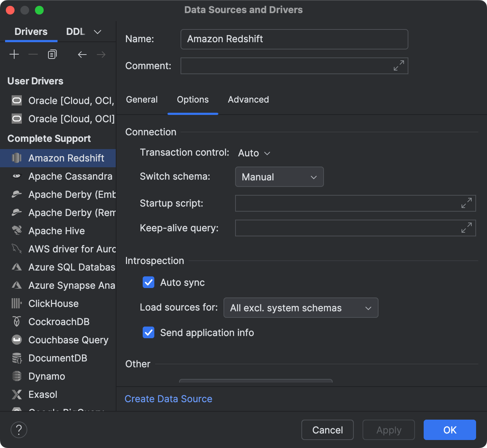The width and height of the screenshot is (487, 448).
Task: Click the Create Data Source link
Action: 168,399
